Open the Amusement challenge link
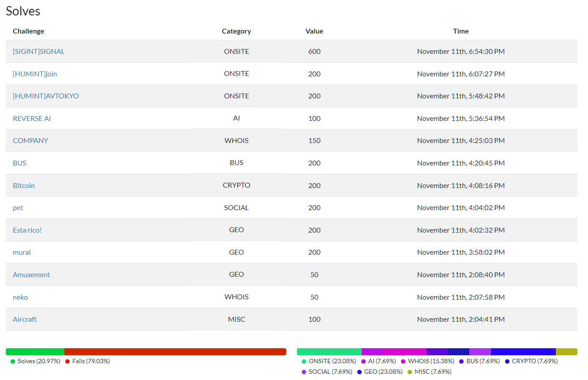 (x=31, y=275)
